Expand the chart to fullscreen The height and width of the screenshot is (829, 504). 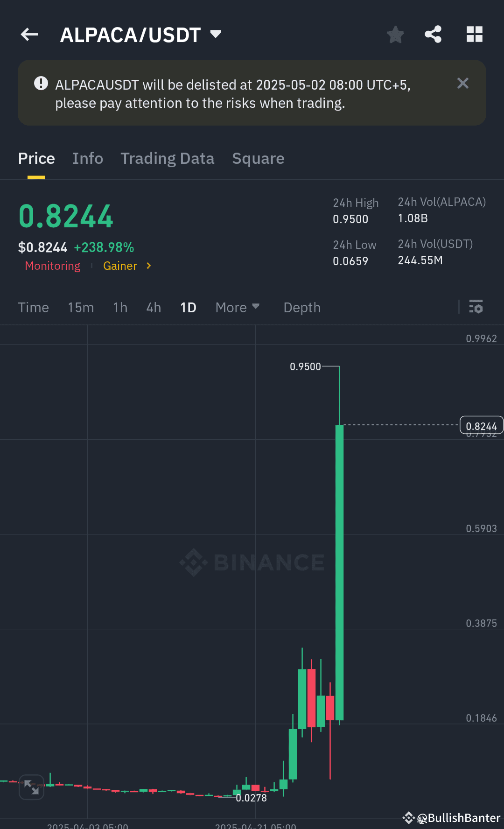point(31,787)
